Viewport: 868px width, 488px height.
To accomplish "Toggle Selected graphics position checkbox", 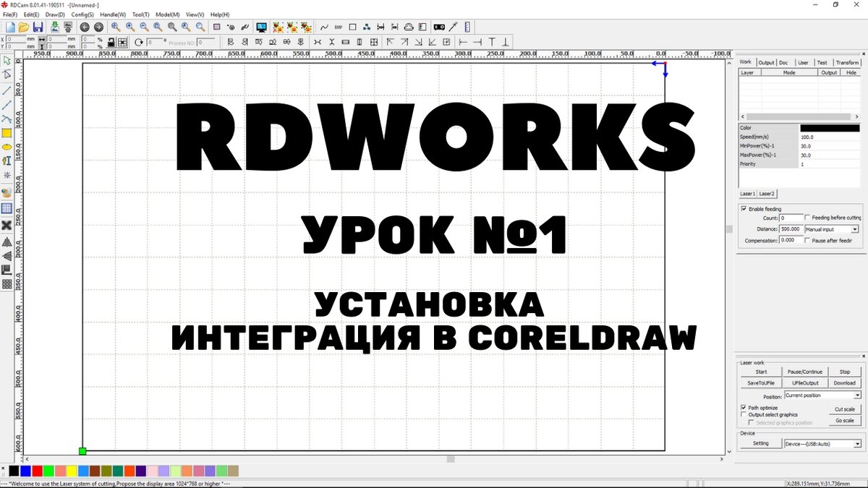I will tap(752, 422).
